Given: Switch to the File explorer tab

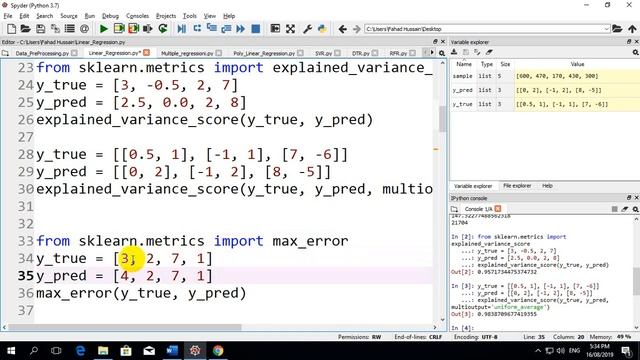Looking at the screenshot, I should coord(517,186).
